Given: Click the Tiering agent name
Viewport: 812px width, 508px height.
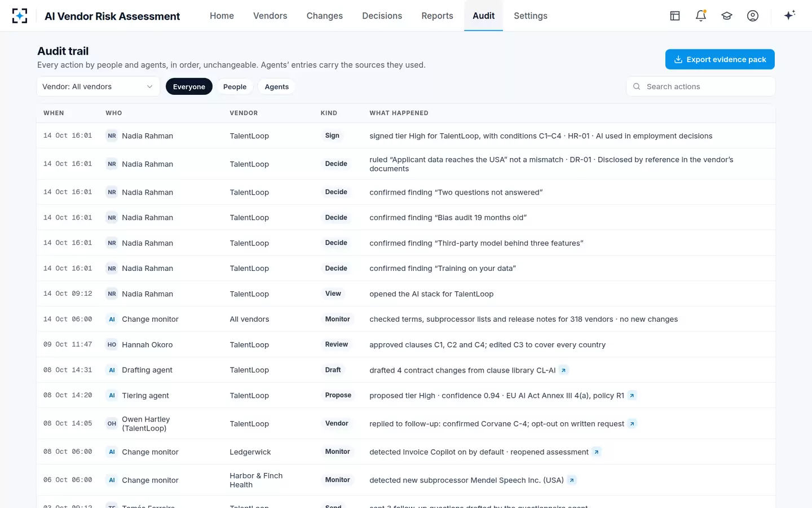Looking at the screenshot, I should 145,396.
